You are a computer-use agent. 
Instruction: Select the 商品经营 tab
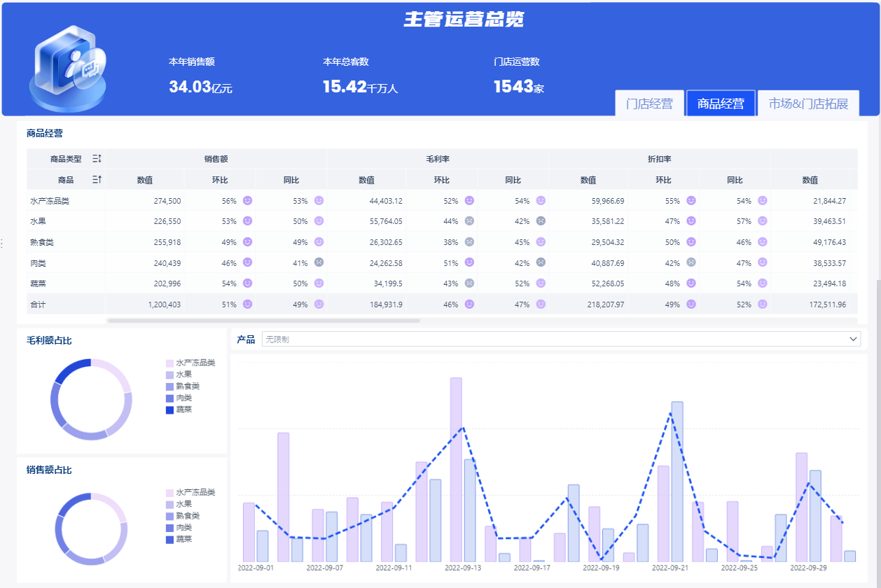[x=721, y=104]
